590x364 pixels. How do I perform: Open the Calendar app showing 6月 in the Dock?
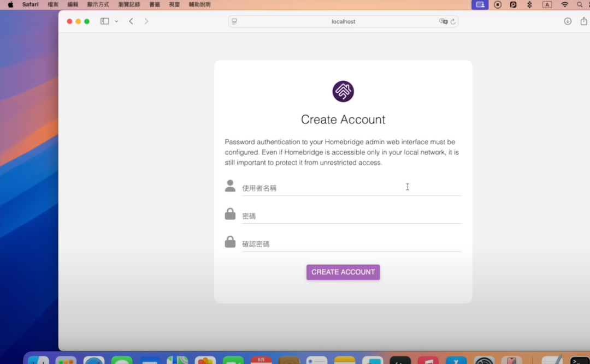[x=261, y=360]
